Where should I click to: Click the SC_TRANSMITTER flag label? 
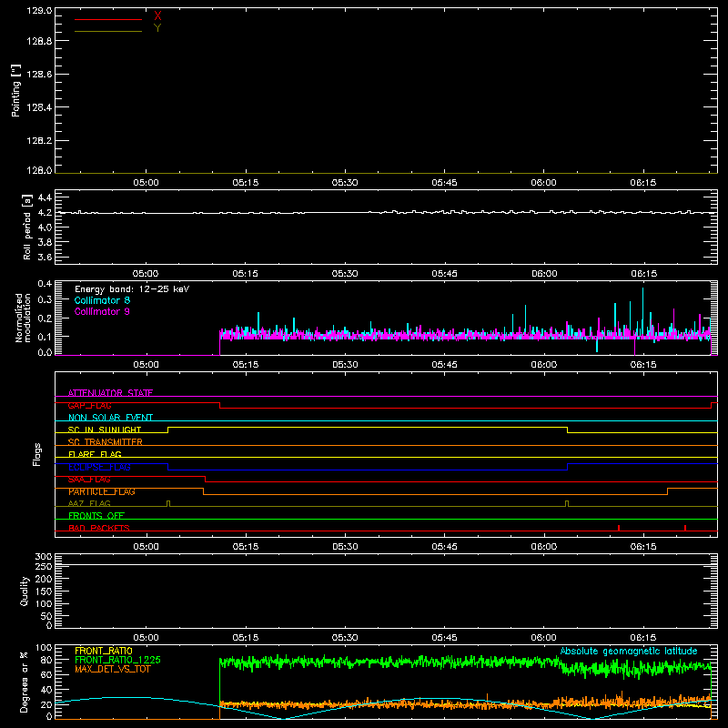[x=106, y=442]
